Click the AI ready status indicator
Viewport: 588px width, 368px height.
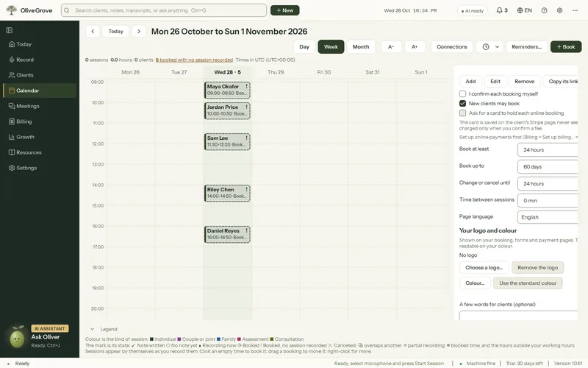(x=472, y=11)
